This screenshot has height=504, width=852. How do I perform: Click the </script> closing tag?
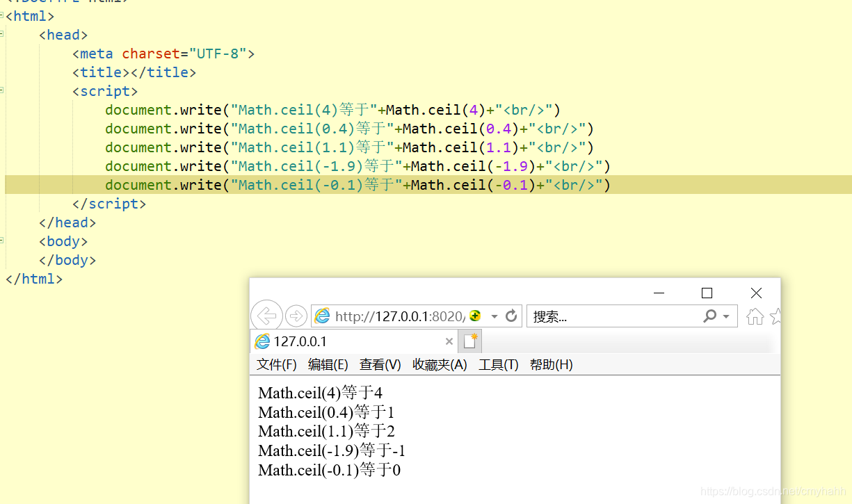[109, 204]
